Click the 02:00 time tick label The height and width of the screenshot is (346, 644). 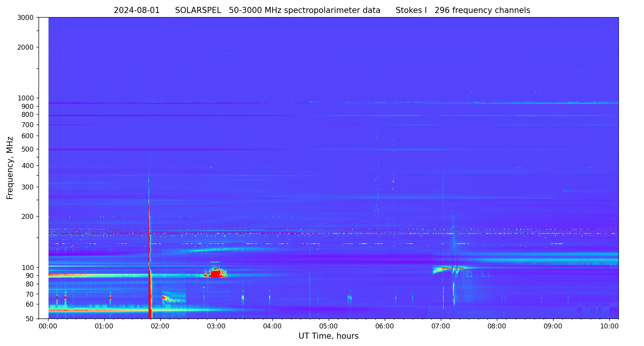pos(160,327)
